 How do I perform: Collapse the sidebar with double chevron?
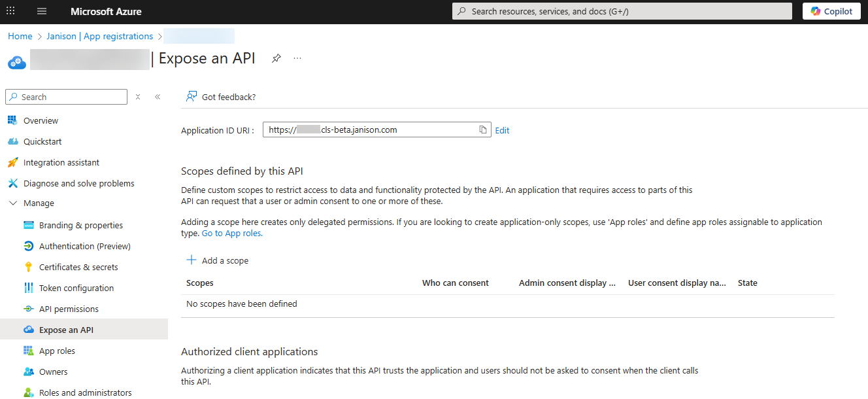(158, 97)
